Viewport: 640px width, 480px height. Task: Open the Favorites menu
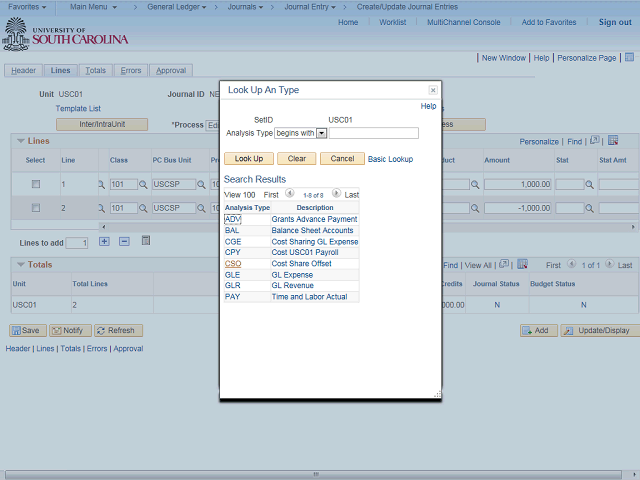tap(27, 7)
